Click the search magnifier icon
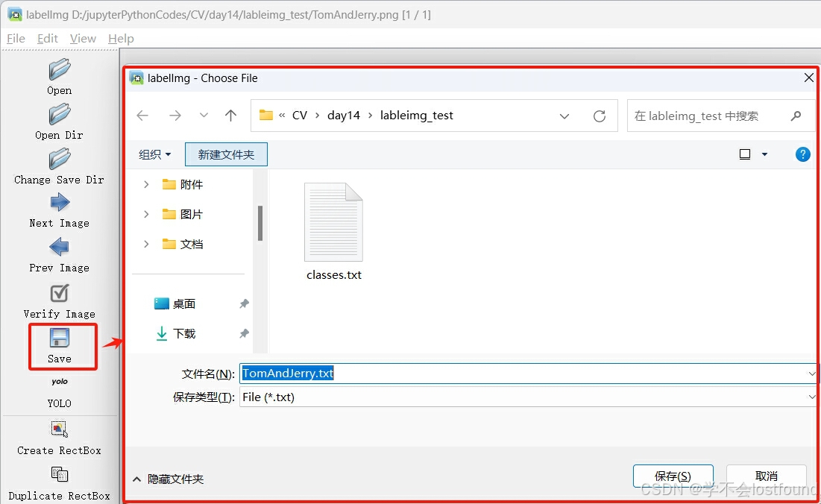 click(796, 116)
